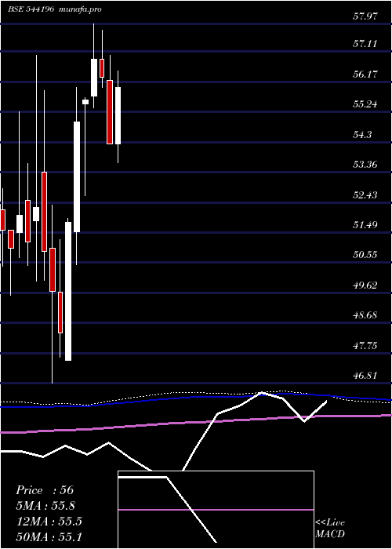Viewport: 392px width, 549px height.
Task: Click the 53.36 price axis label
Action: tap(365, 164)
